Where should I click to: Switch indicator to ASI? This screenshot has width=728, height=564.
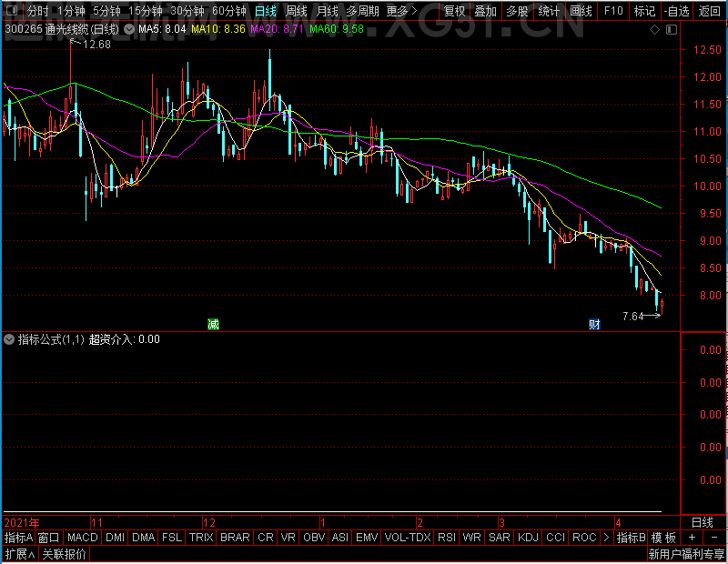[x=339, y=538]
